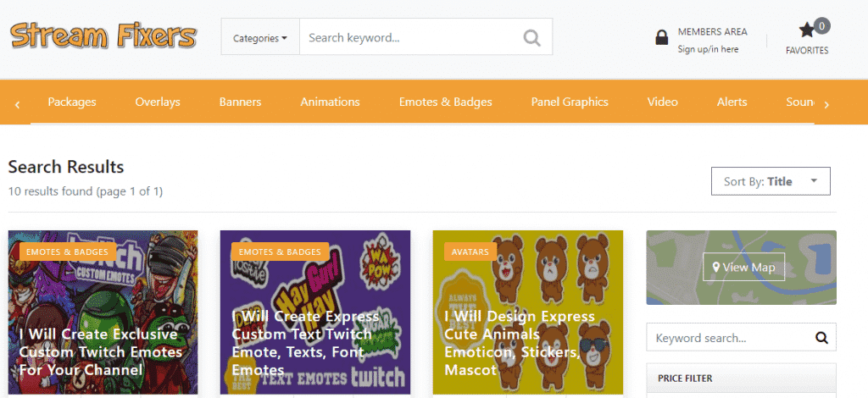Click the Avatars tag on bear card
868x398 pixels.
[x=470, y=252]
